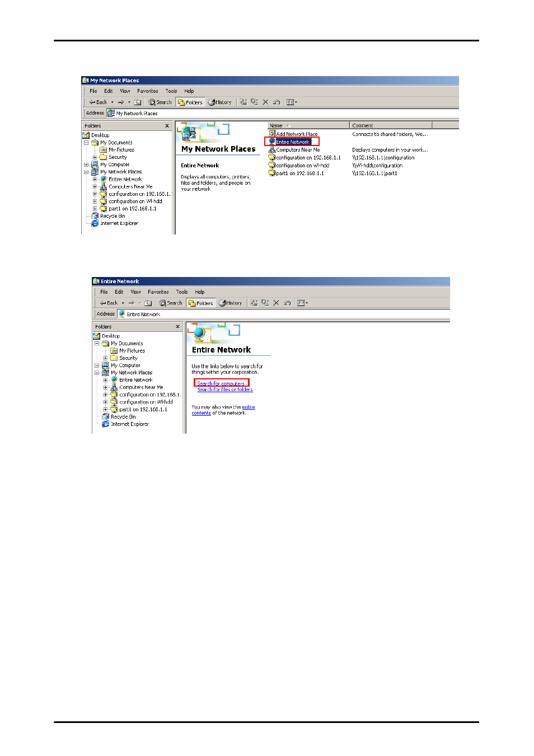Click Copy To icon in Entire Network toolbar
Screen dimensions: 534x756
[x=265, y=303]
